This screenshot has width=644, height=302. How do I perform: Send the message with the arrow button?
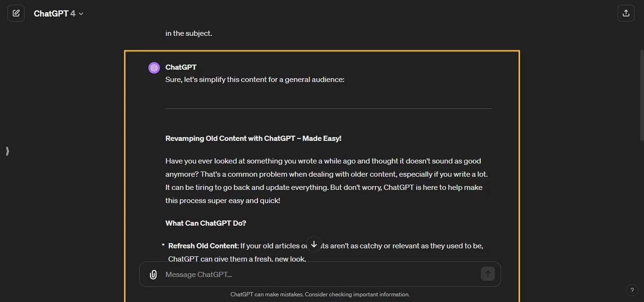[x=488, y=274]
